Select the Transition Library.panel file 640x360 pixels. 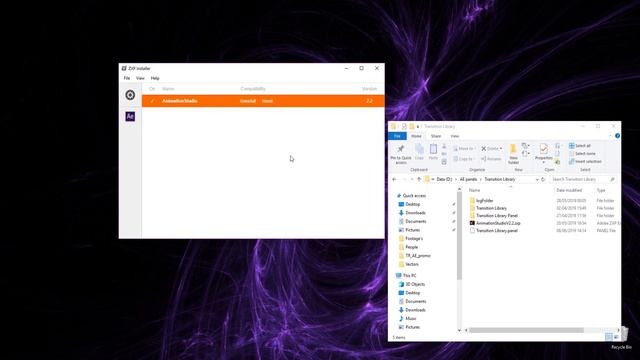[x=497, y=231]
